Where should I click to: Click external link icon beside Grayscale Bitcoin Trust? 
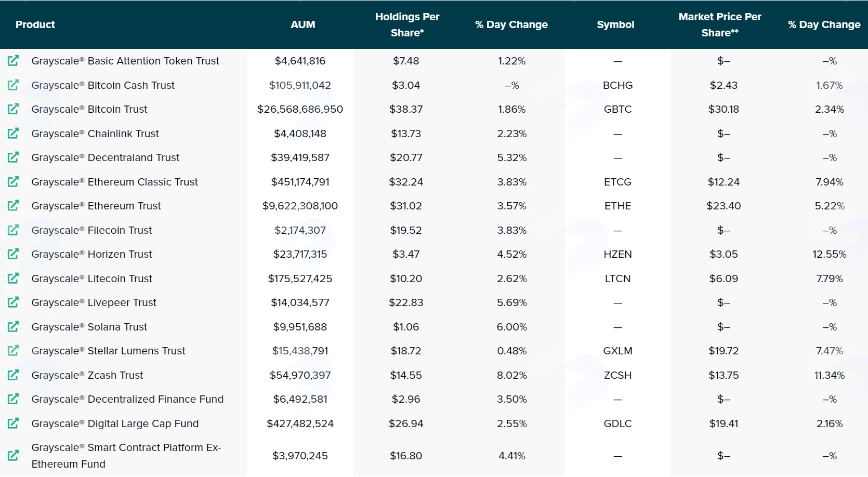pyautogui.click(x=13, y=109)
